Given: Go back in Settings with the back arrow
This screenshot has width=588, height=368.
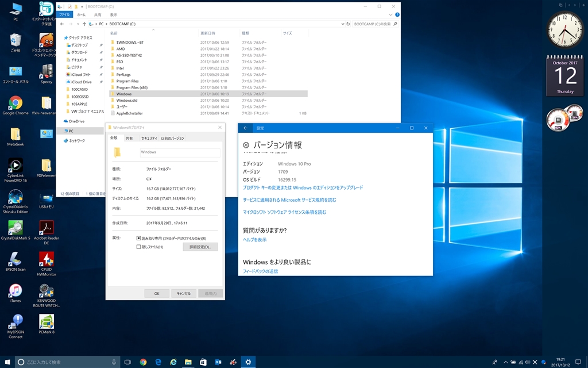Looking at the screenshot, I should coord(246,128).
